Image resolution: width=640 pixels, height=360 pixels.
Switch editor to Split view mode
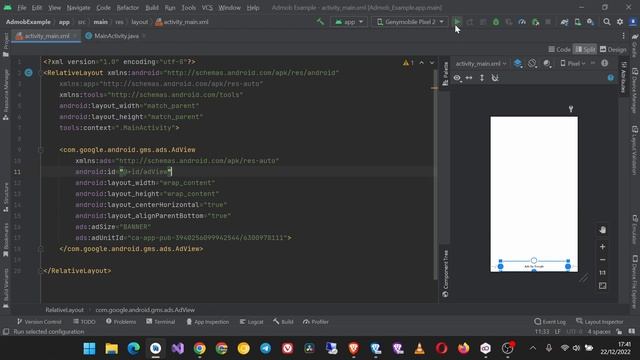pos(585,49)
